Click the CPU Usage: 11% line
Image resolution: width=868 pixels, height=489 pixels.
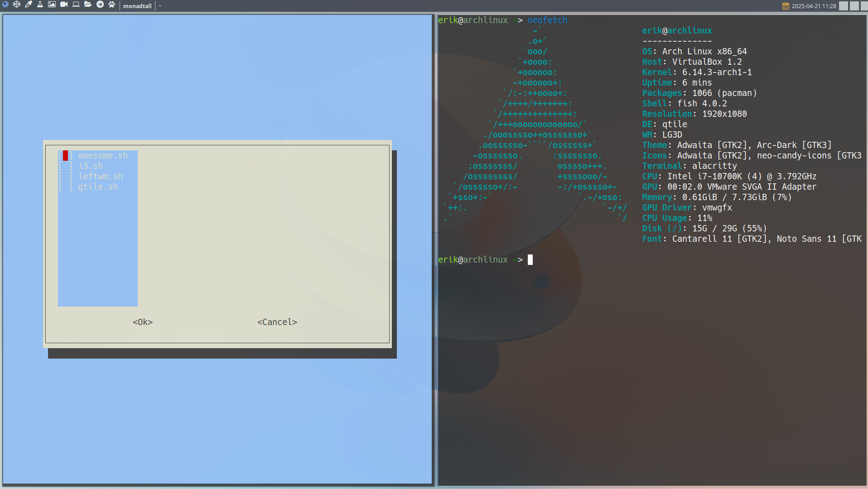[x=677, y=218]
